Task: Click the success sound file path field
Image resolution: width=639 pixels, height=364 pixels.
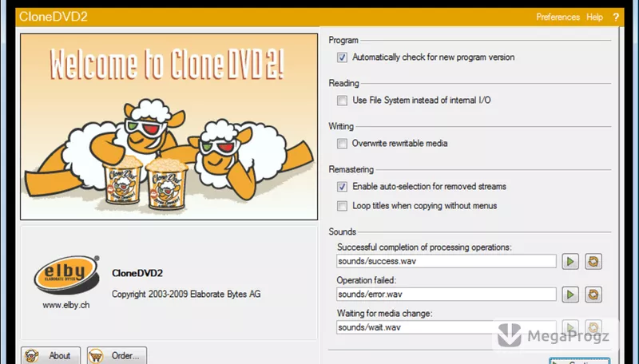Action: coord(447,261)
